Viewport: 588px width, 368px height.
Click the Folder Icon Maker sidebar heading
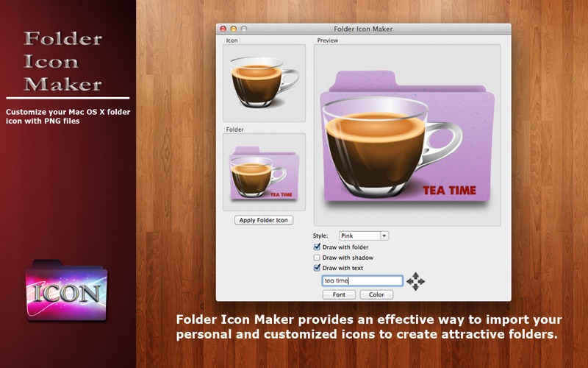point(63,61)
